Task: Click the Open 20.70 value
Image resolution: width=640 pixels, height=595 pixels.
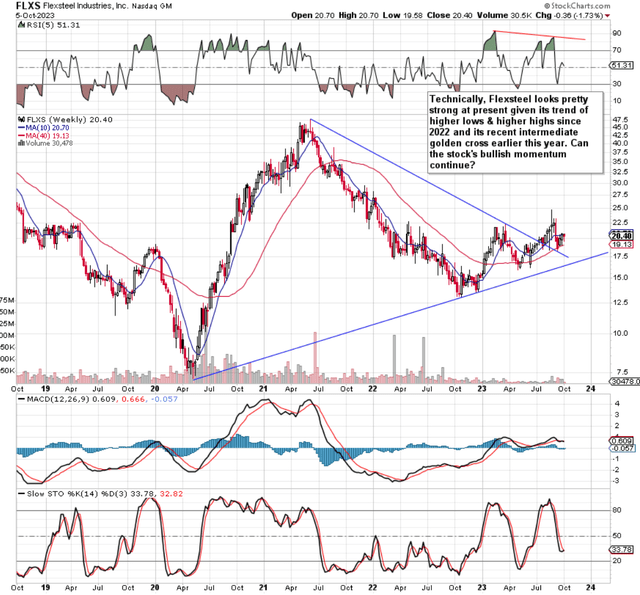Action: [313, 16]
